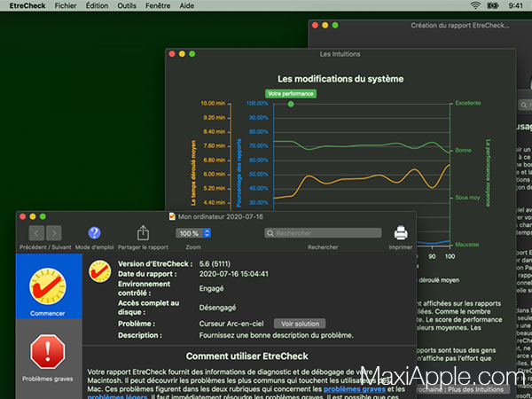Screen dimensions: 532x399
Task: Click in the Rechercher search field
Action: [x=323, y=233]
